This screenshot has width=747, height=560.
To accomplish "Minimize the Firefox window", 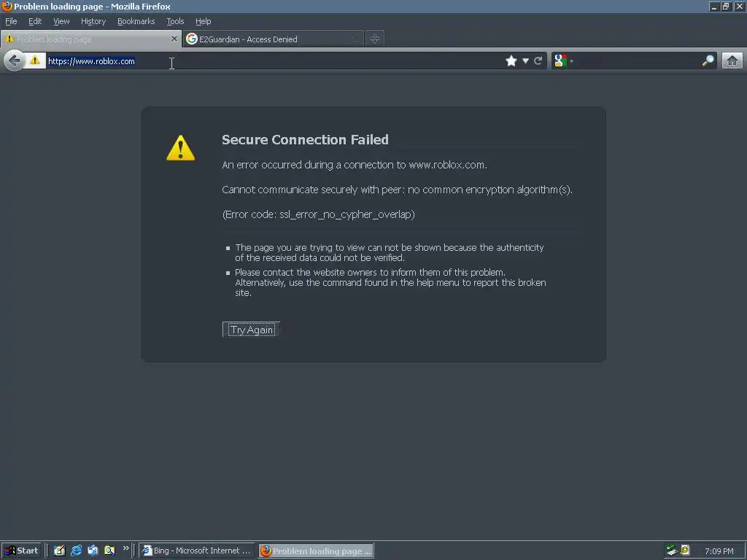I will 713,6.
